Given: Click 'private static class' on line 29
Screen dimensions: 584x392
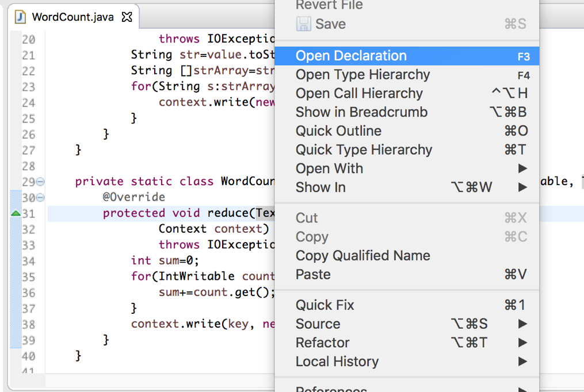Looking at the screenshot, I should point(144,182).
